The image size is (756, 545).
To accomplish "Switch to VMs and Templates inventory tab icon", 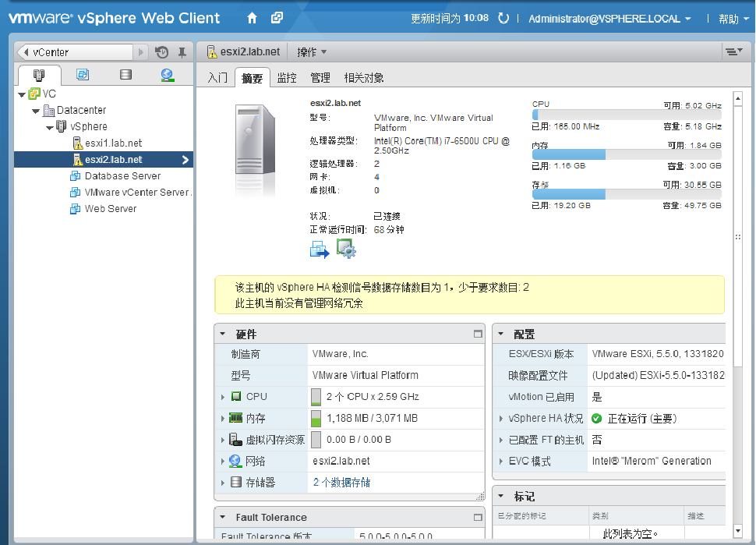I will [x=83, y=74].
